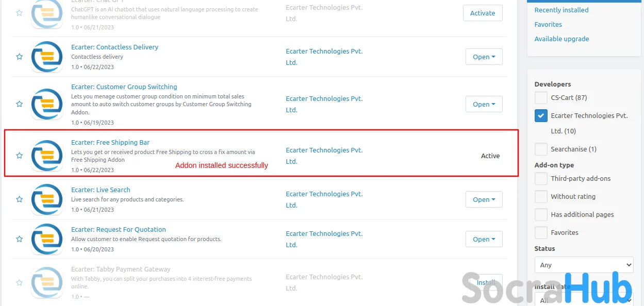Expand the Status dropdown showing Any
The height and width of the screenshot is (306, 644).
[584, 265]
